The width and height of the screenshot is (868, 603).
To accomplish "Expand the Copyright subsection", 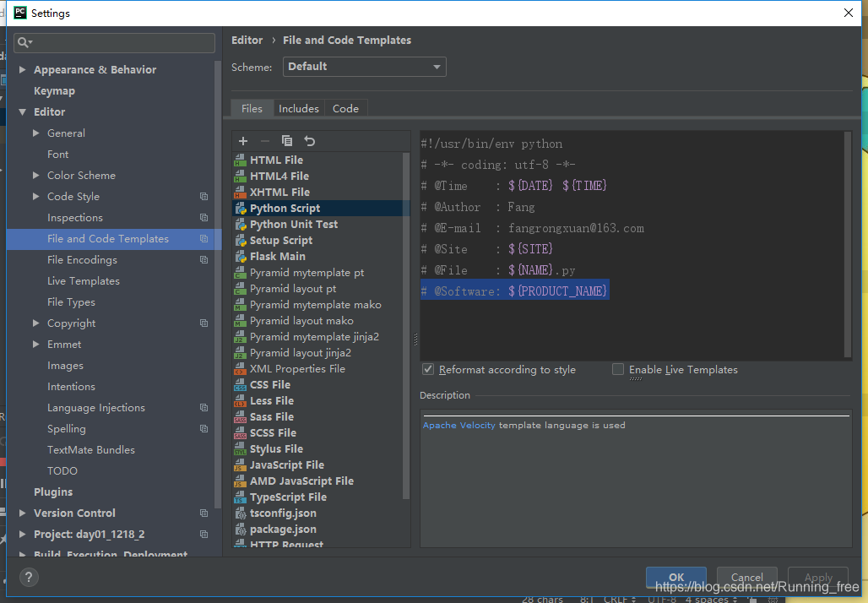I will pos(36,323).
